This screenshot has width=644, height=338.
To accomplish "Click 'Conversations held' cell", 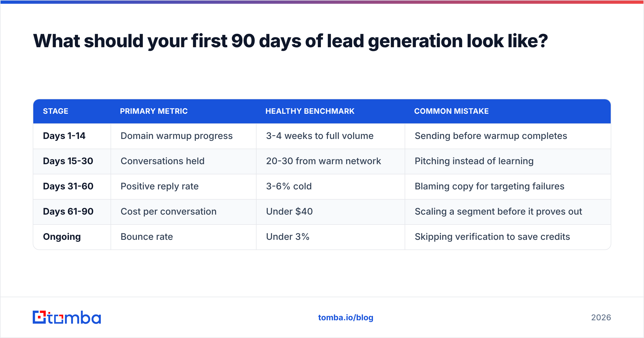I will [184, 161].
